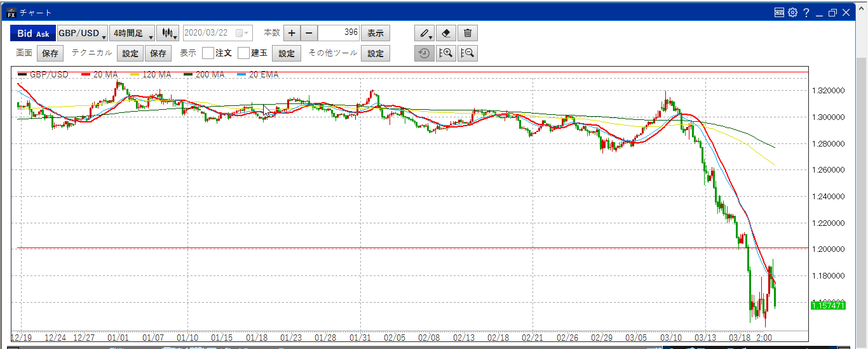Open the candlestick chart type dropdown
868x349 pixels.
click(168, 34)
